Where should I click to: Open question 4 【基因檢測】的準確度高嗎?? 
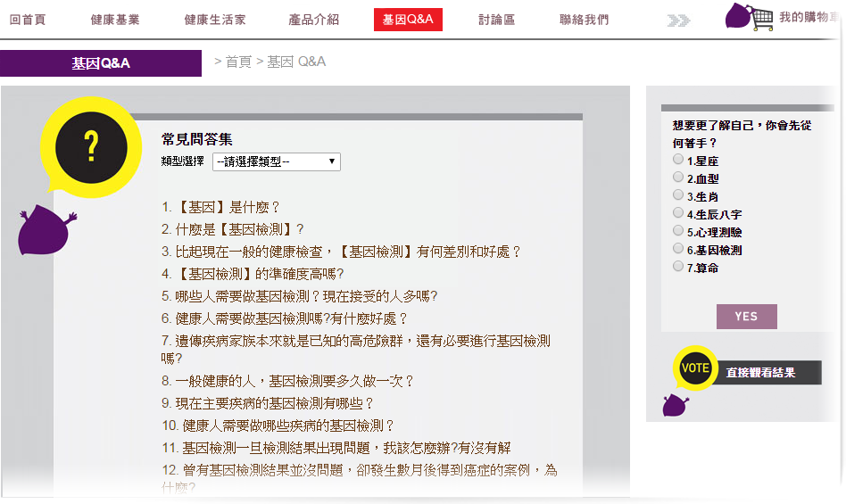click(x=253, y=274)
